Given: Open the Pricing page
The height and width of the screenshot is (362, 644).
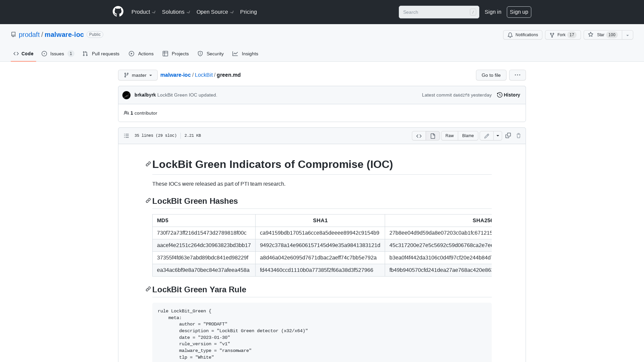Looking at the screenshot, I should [249, 12].
